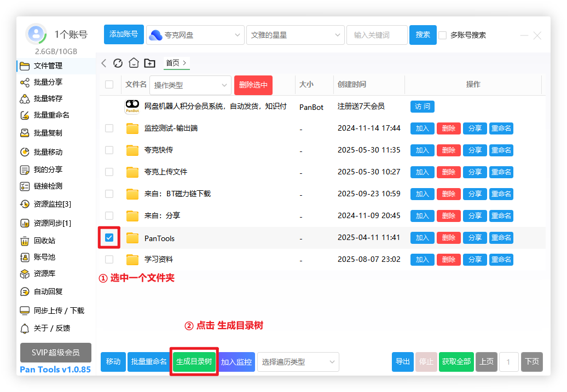The height and width of the screenshot is (392, 567).
Task: Uncheck the PanTools folder checkbox
Action: [109, 238]
